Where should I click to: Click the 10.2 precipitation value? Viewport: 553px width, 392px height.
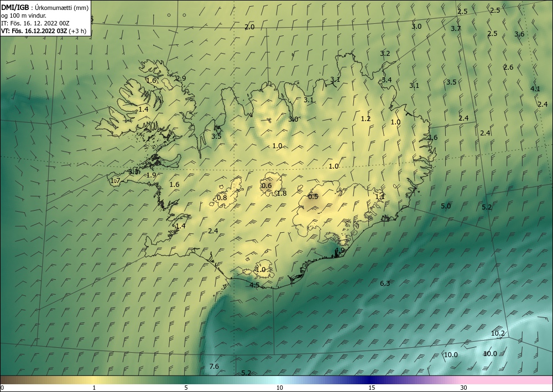(498, 333)
